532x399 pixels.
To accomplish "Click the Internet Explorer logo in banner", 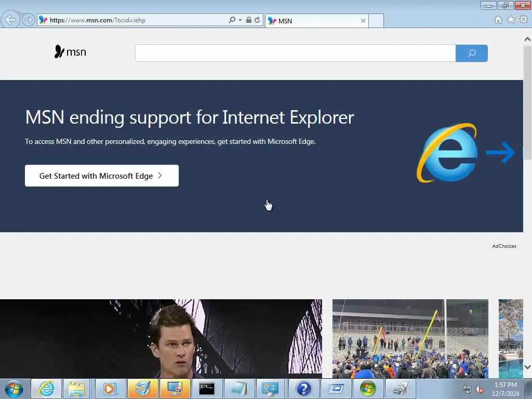I will (x=447, y=153).
